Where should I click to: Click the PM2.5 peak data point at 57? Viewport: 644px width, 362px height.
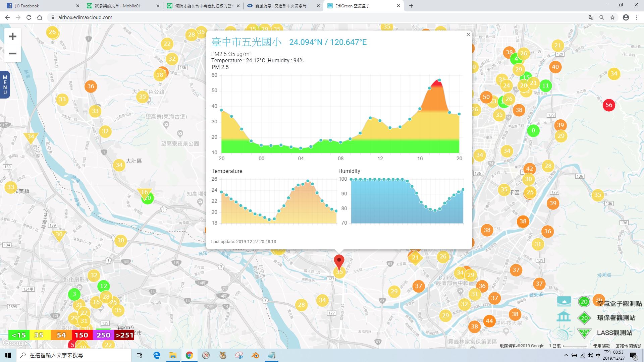(x=439, y=80)
